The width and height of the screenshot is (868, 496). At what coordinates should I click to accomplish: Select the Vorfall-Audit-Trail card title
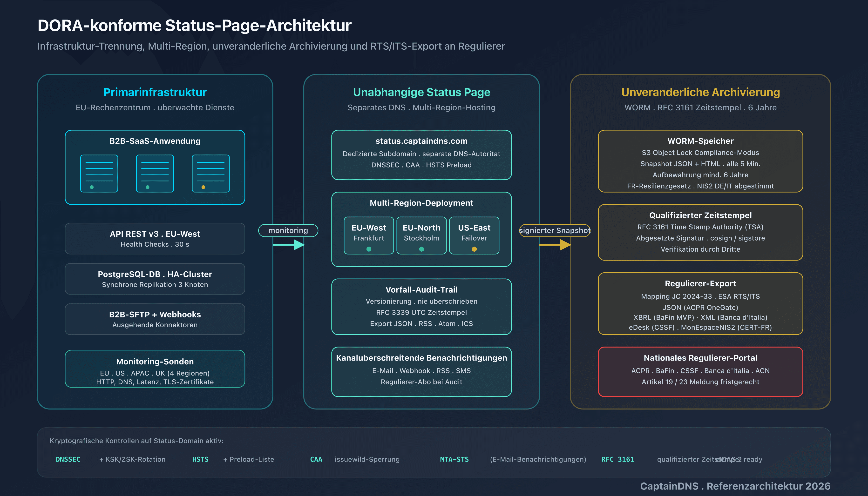[x=421, y=289]
